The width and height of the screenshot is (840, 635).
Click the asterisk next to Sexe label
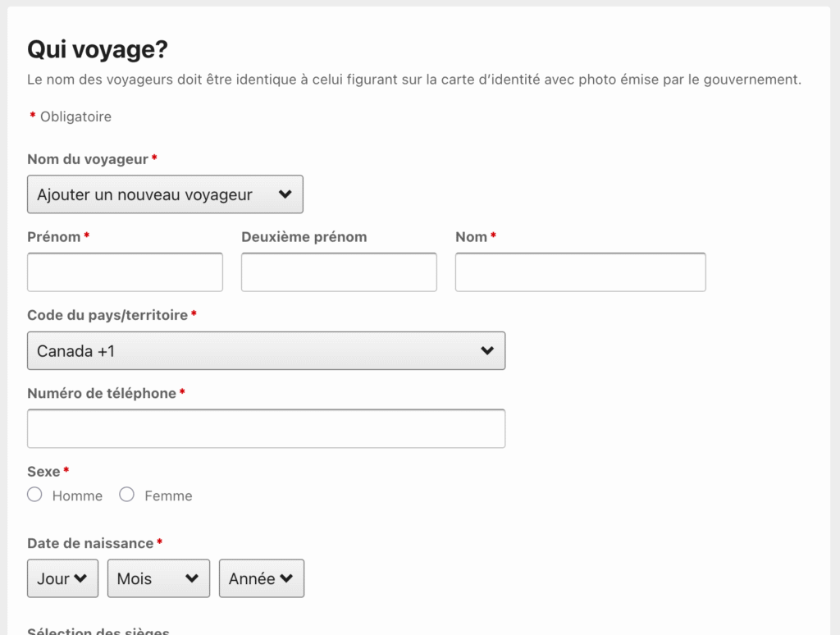click(x=66, y=470)
